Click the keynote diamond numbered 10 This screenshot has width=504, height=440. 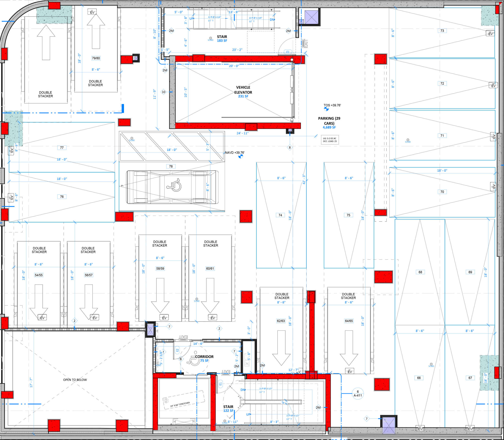[163, 92]
